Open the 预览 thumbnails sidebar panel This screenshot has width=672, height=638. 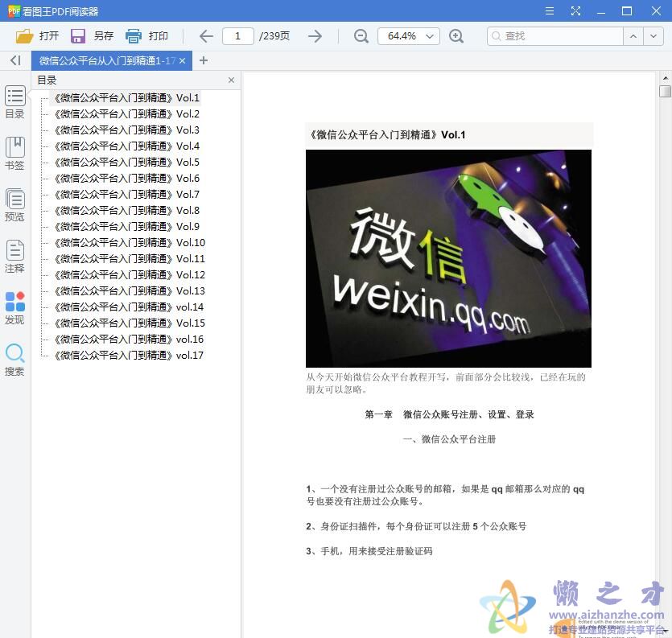(14, 205)
